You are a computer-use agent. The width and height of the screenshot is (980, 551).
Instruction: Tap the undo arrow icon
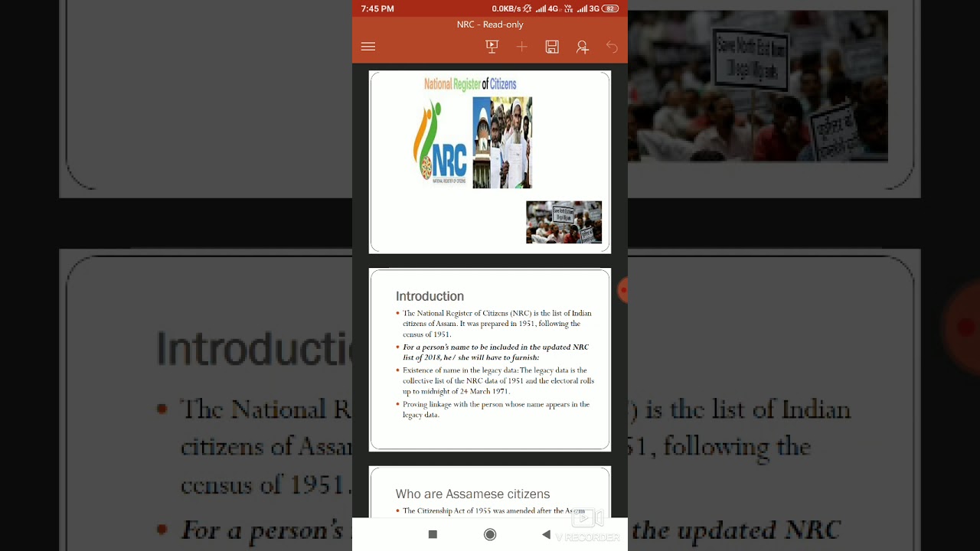(x=612, y=47)
